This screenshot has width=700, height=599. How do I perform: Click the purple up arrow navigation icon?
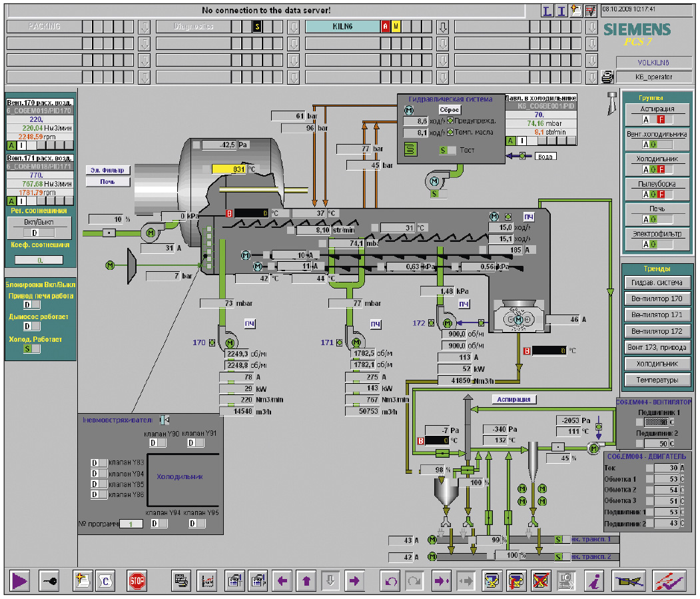tap(306, 580)
